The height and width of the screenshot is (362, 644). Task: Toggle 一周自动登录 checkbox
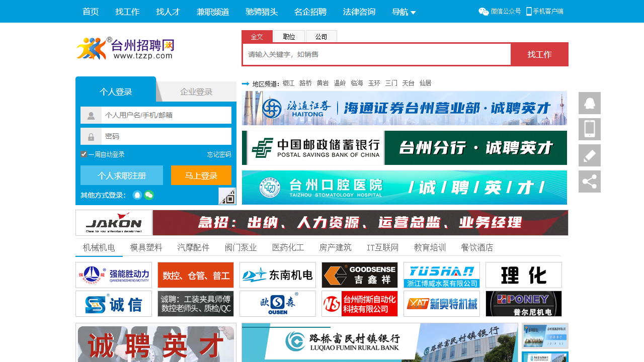(x=84, y=154)
